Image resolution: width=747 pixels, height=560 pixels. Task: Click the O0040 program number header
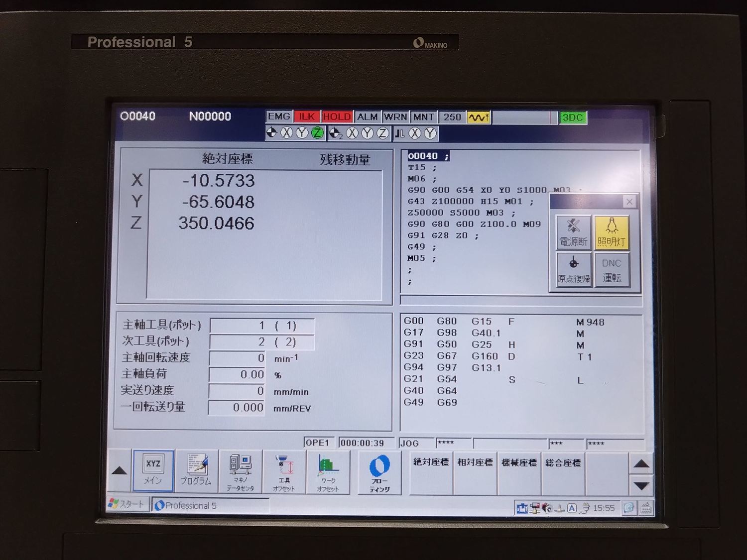pyautogui.click(x=138, y=116)
